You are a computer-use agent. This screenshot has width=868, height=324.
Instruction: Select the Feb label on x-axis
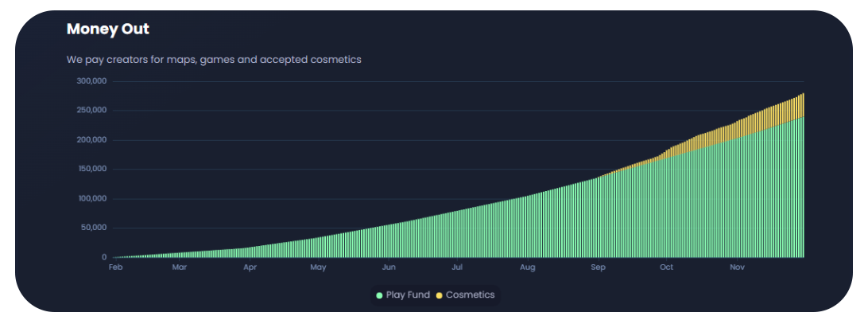115,267
